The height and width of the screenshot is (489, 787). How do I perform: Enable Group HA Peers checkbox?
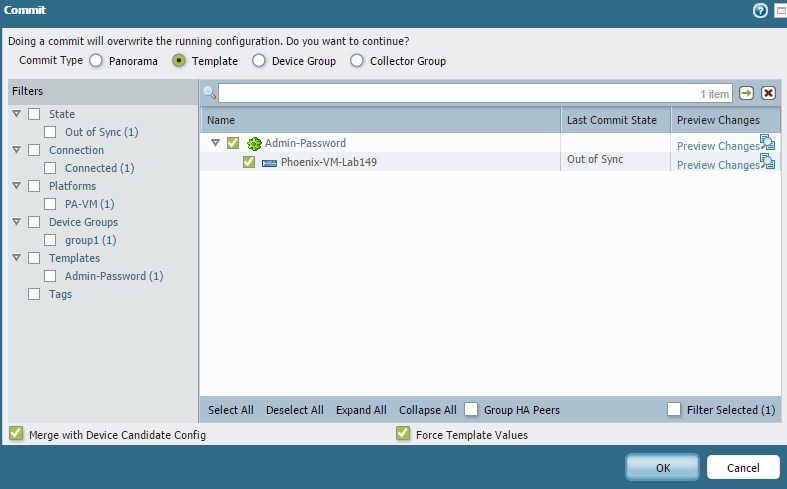click(471, 410)
